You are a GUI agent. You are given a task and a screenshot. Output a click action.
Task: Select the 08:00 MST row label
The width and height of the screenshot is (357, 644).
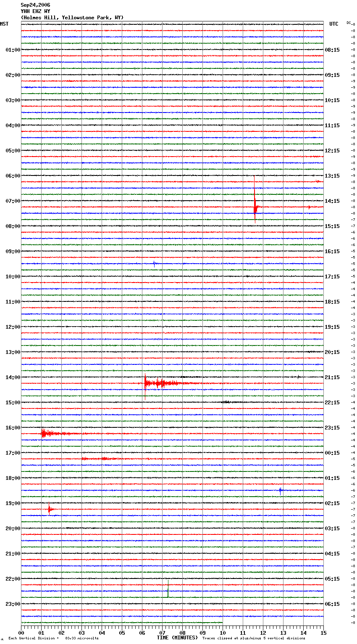[x=13, y=226]
